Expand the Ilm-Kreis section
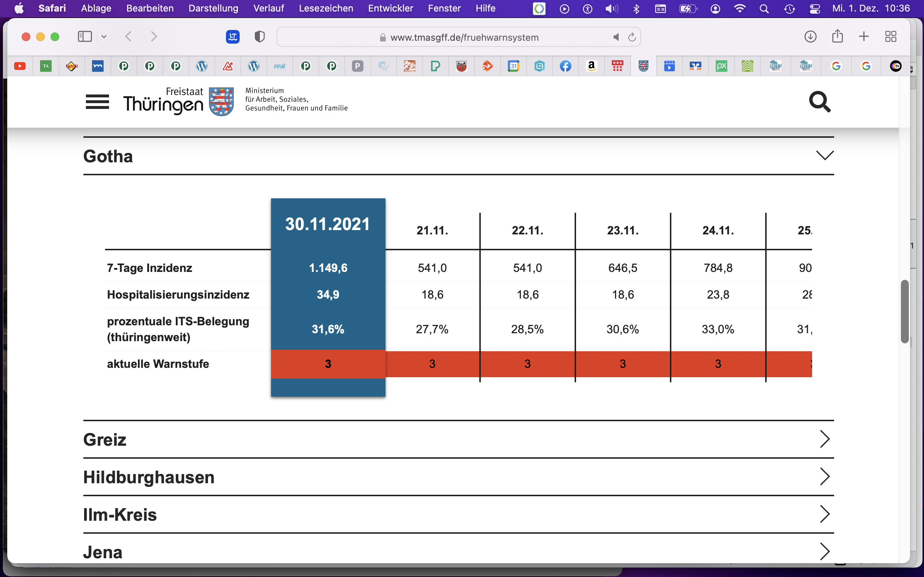The image size is (924, 577). [x=458, y=514]
